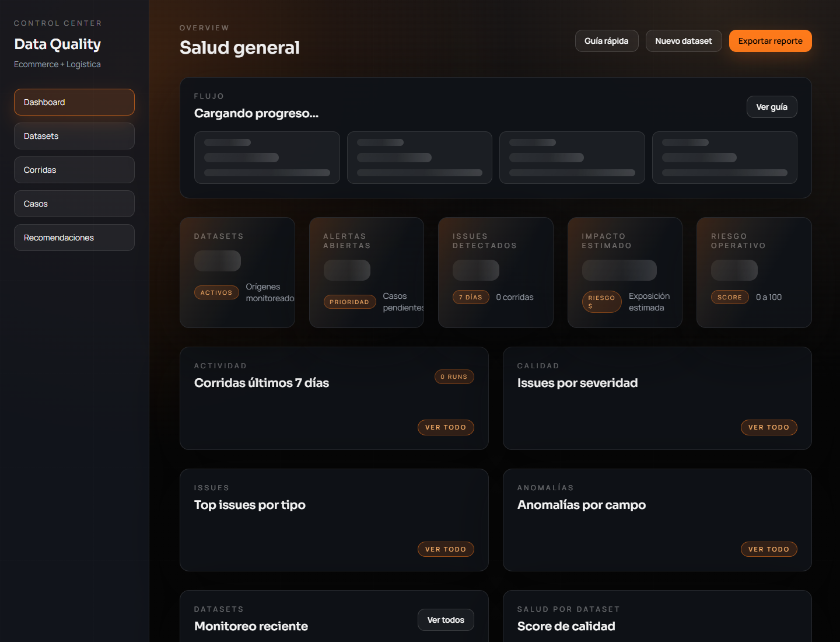Click the 0 RUNS indicator on the activity card

tap(454, 376)
